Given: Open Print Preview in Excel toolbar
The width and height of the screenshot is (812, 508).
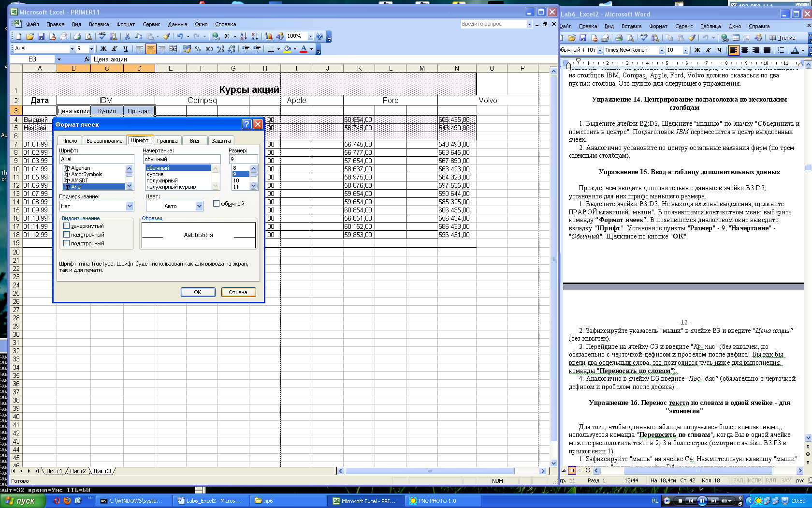Looking at the screenshot, I should (88, 36).
